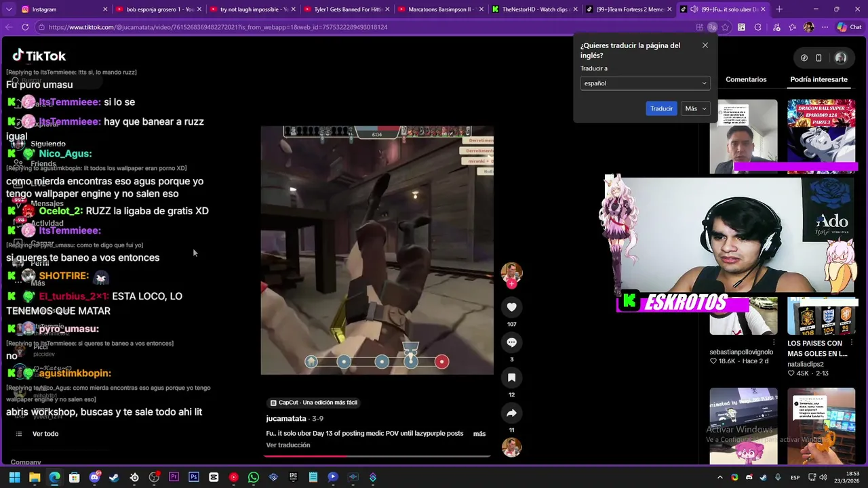Open Microsoft Store from taskbar

[x=74, y=477]
